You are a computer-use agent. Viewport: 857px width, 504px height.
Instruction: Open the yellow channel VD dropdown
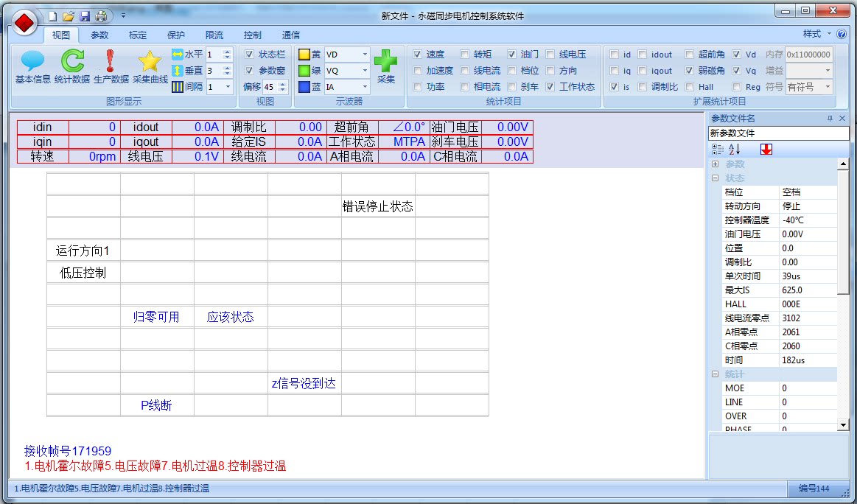click(365, 54)
